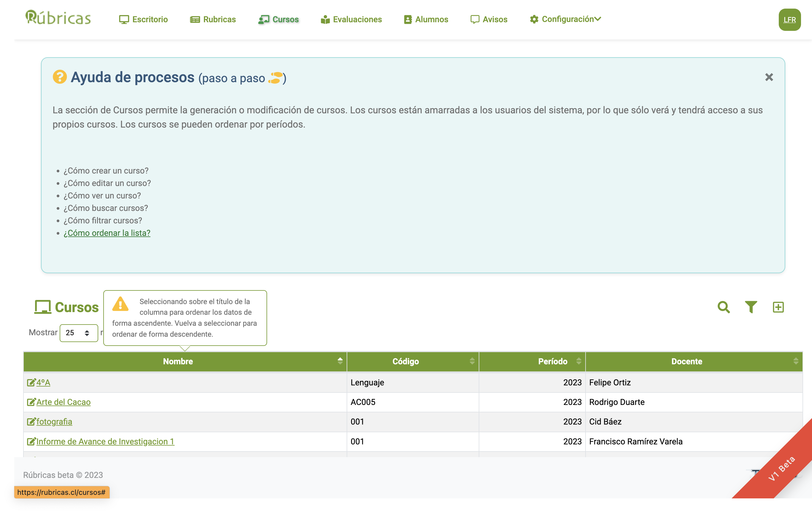Image resolution: width=812 pixels, height=515 pixels.
Task: Click the search magnifier icon
Action: pyautogui.click(x=723, y=307)
